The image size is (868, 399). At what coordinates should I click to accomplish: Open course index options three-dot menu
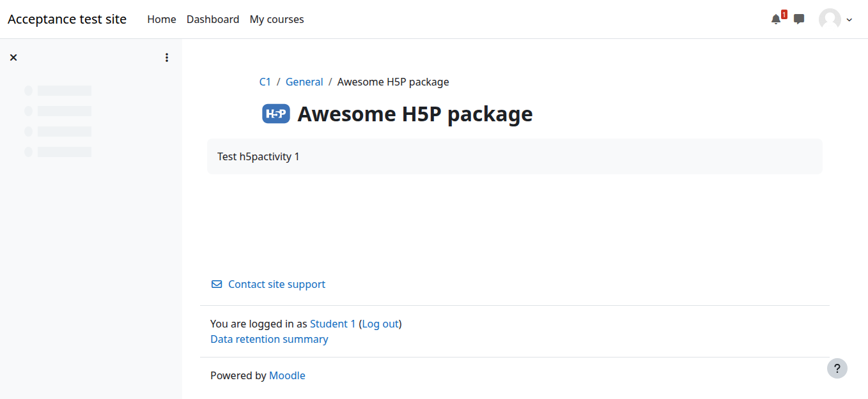167,57
